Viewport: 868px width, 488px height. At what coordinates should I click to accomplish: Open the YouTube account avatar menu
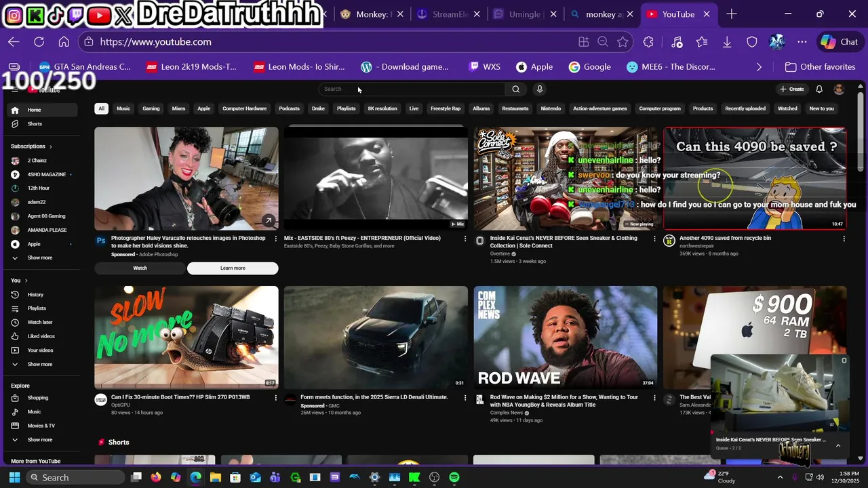click(839, 89)
